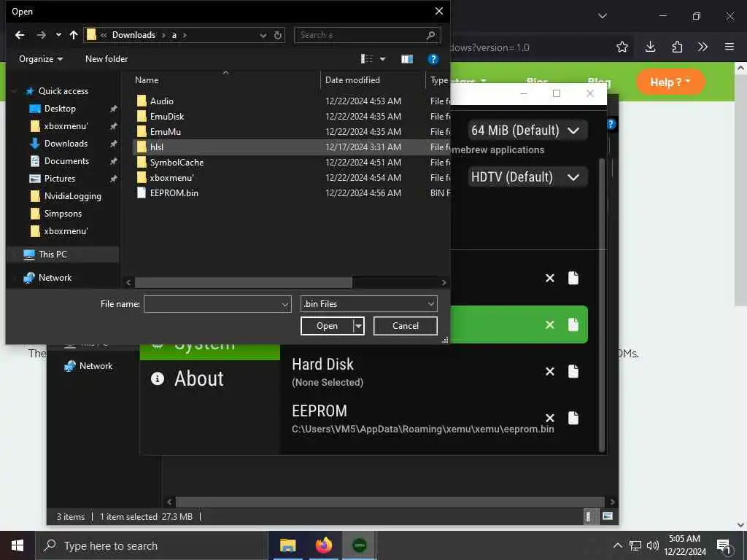This screenshot has height=560, width=747.
Task: Show hidden tray icons
Action: tap(617, 545)
